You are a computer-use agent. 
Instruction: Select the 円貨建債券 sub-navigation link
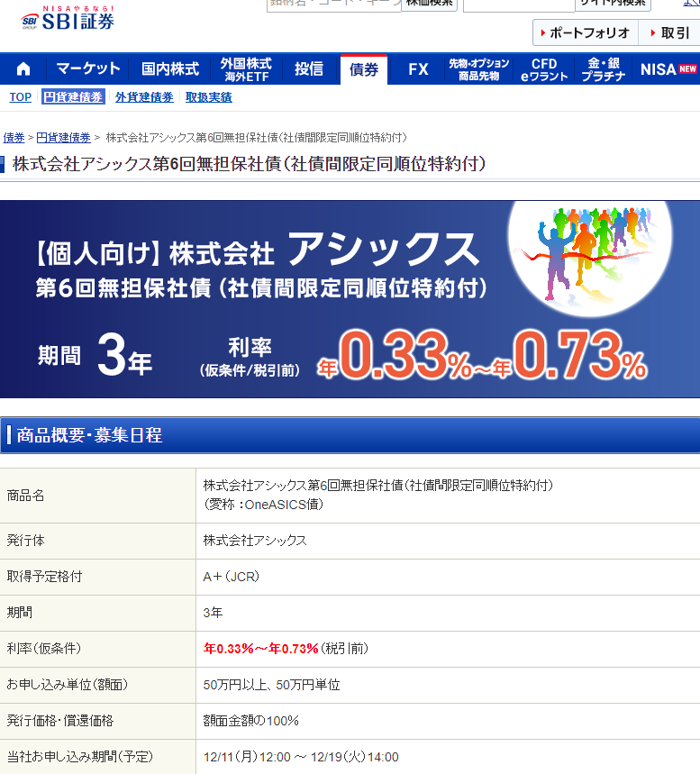click(x=73, y=97)
